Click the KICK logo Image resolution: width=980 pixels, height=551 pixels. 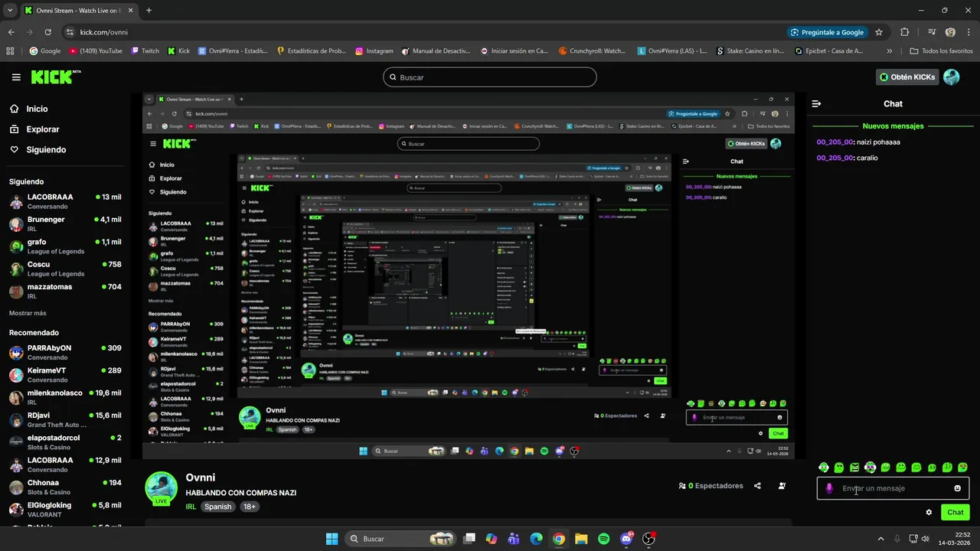[55, 77]
